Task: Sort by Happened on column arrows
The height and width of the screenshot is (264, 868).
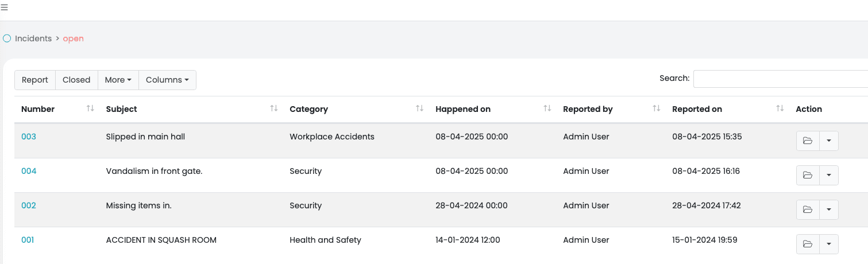Action: [547, 108]
